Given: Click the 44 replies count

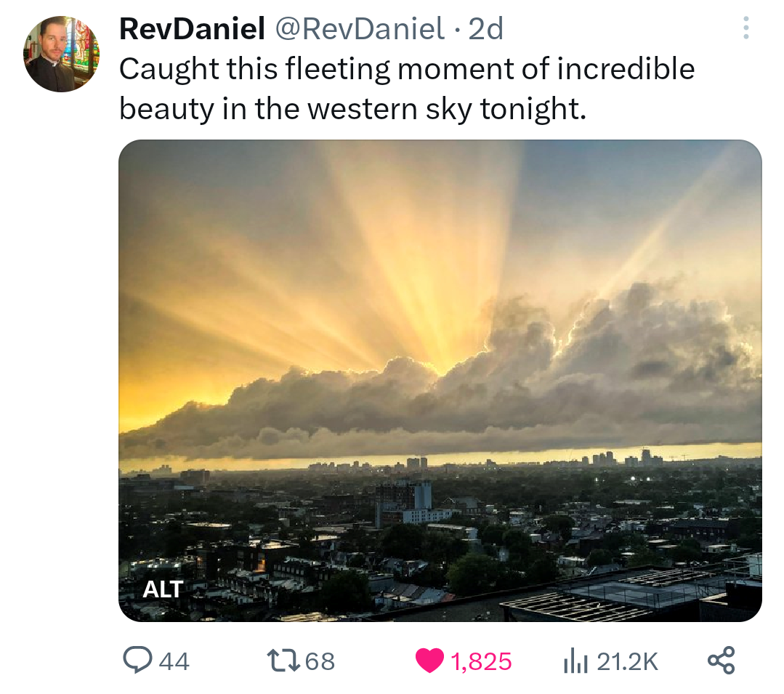Looking at the screenshot, I should pyautogui.click(x=174, y=661).
